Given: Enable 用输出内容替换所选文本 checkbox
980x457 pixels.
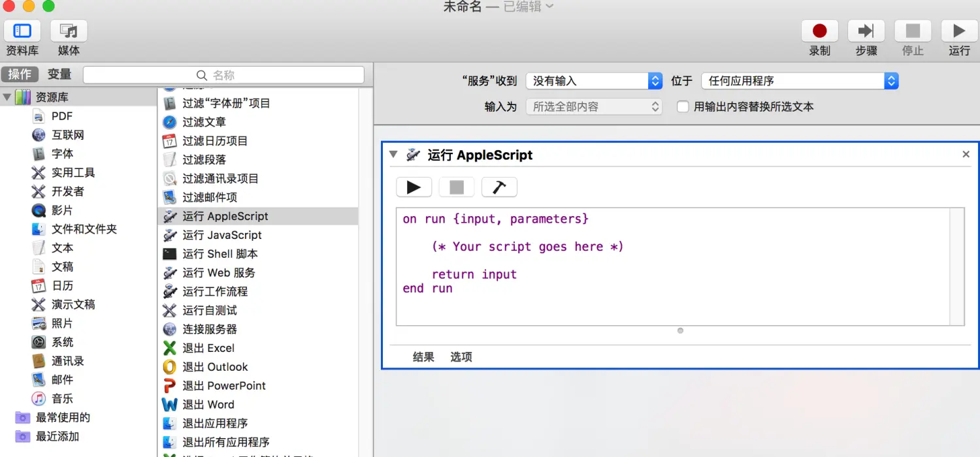Looking at the screenshot, I should point(683,107).
